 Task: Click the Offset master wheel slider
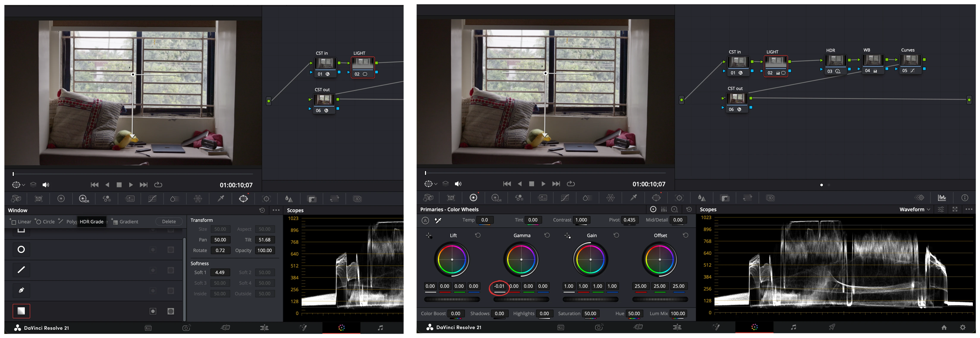pyautogui.click(x=660, y=300)
